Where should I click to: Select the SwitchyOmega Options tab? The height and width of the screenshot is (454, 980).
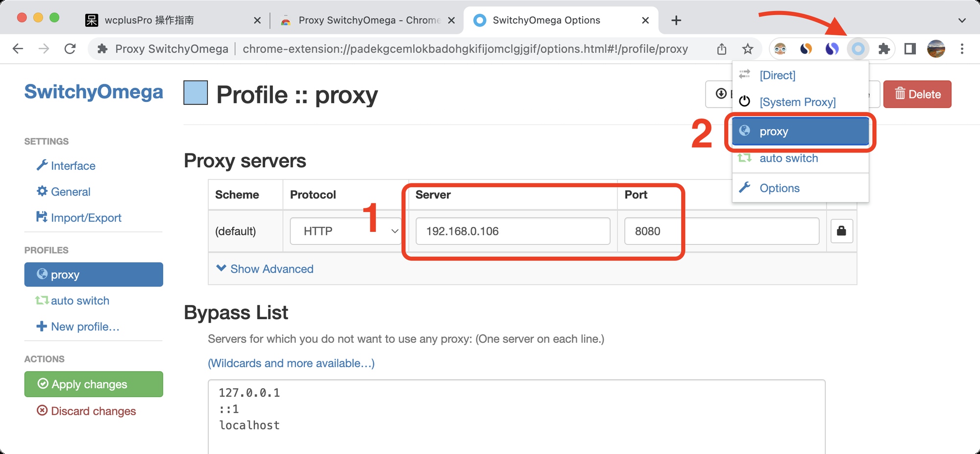[x=561, y=20]
